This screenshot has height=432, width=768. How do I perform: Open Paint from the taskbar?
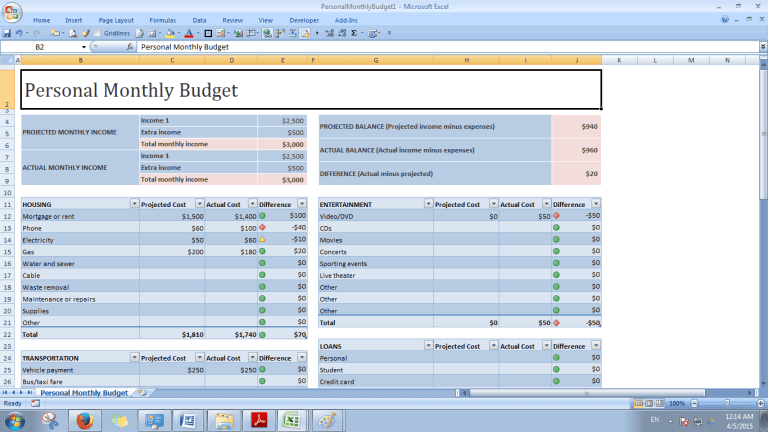(327, 421)
